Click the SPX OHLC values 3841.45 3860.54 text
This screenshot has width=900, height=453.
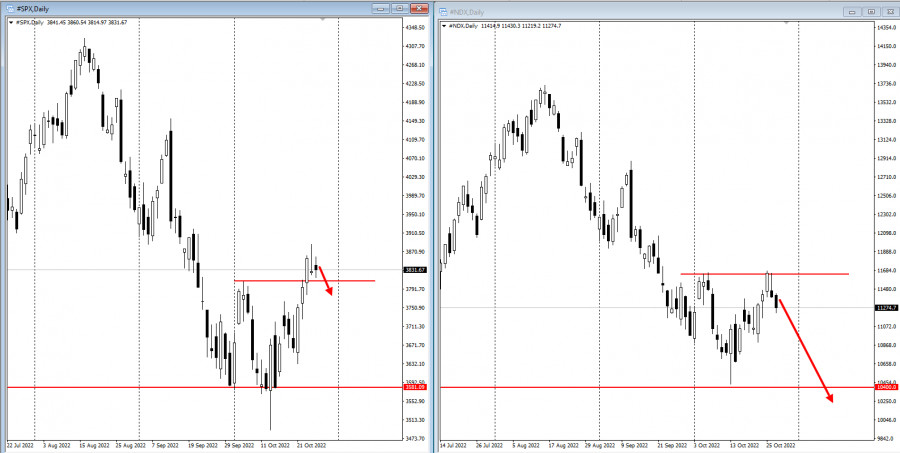click(65, 22)
